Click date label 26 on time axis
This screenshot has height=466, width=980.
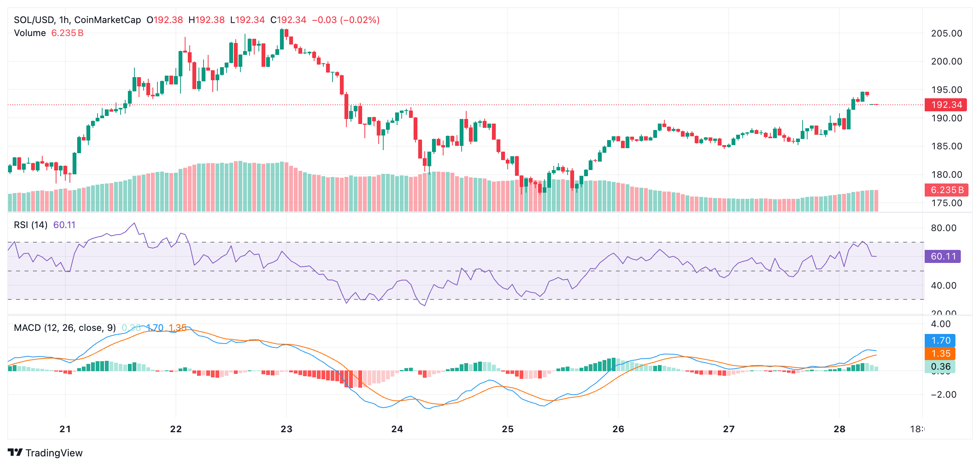[x=618, y=429]
